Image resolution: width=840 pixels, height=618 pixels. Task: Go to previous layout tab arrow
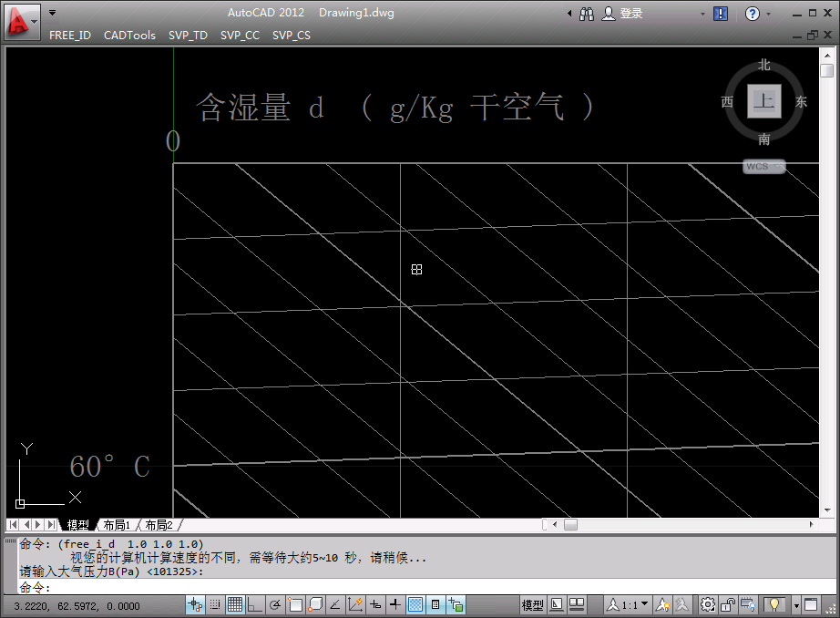26,525
